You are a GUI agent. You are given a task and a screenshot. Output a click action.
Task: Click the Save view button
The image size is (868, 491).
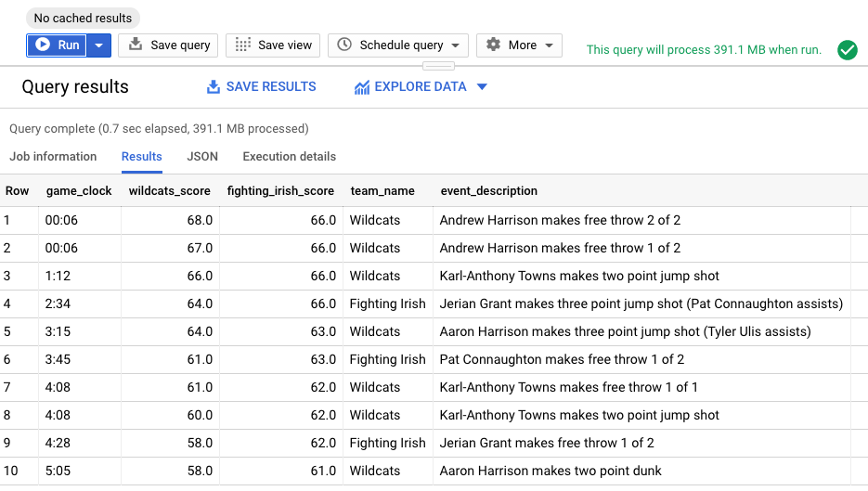point(273,45)
